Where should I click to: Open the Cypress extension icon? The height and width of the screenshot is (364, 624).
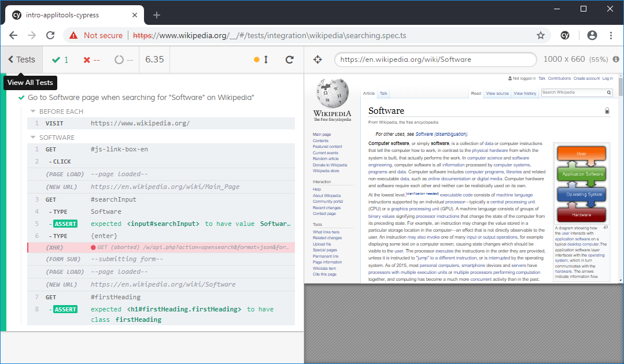pos(564,35)
